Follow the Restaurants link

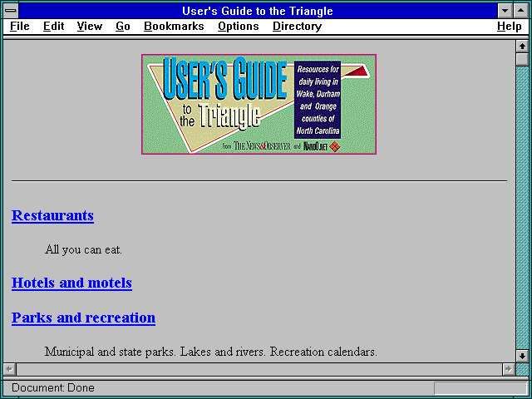(x=52, y=215)
